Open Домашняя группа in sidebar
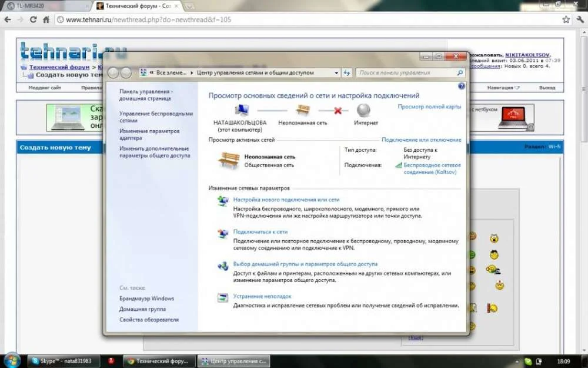 (x=142, y=309)
